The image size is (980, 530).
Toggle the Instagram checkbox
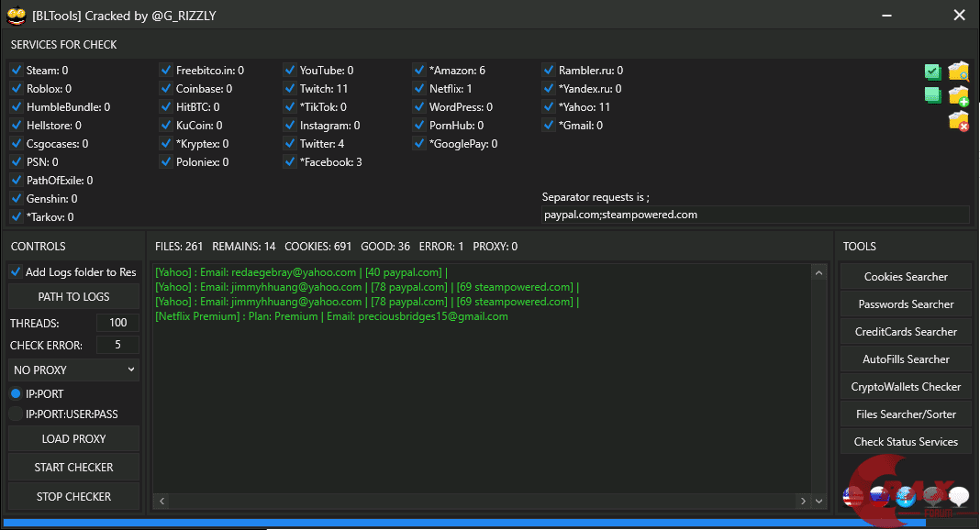[x=290, y=125]
